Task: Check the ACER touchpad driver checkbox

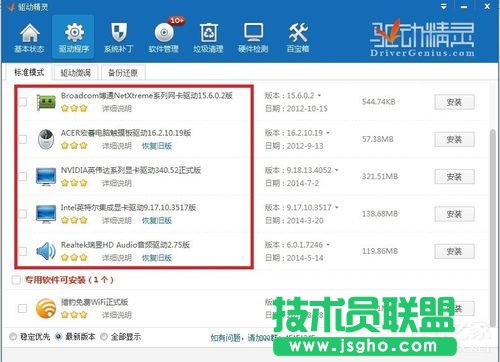Action: (x=22, y=139)
